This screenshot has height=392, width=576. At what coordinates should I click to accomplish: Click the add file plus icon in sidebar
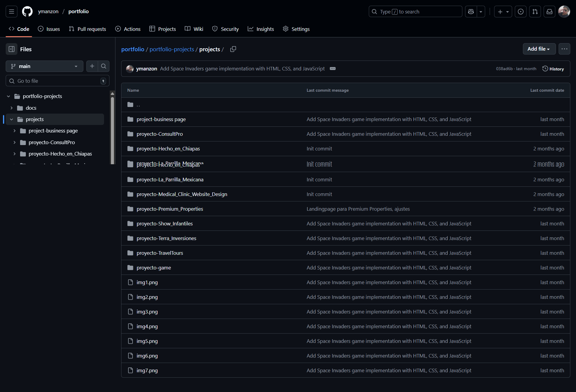pos(92,66)
